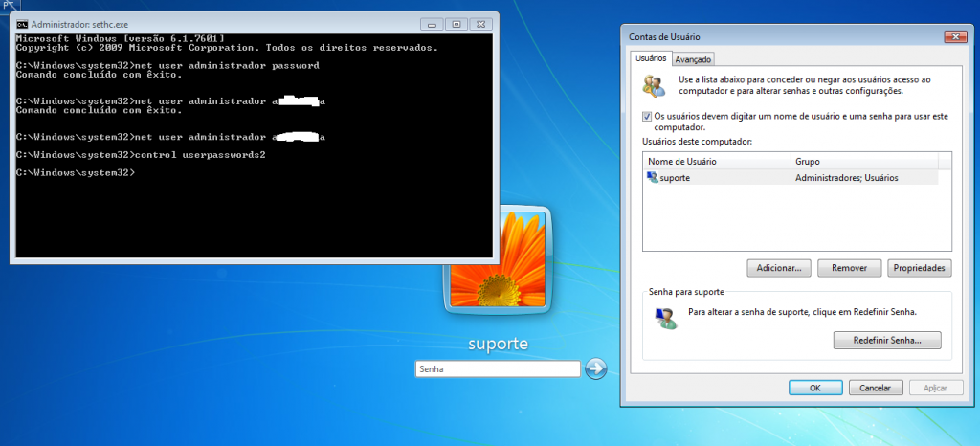Sort by Nome de Usuário column header
Image resolution: width=980 pixels, height=446 pixels.
[718, 161]
